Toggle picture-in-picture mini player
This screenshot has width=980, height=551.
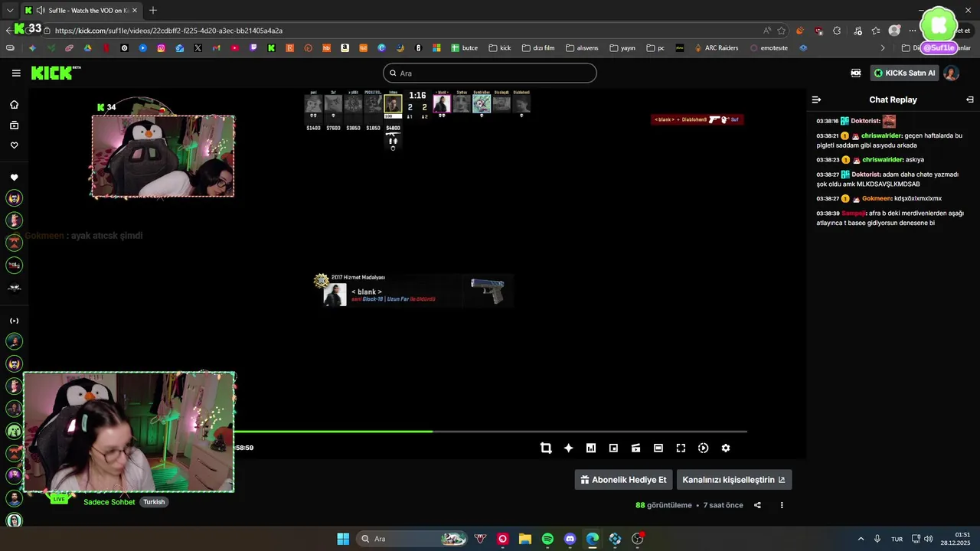(613, 448)
